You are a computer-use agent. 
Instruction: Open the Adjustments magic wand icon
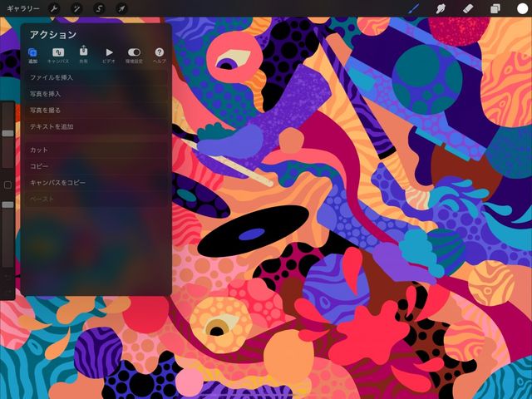click(x=76, y=8)
